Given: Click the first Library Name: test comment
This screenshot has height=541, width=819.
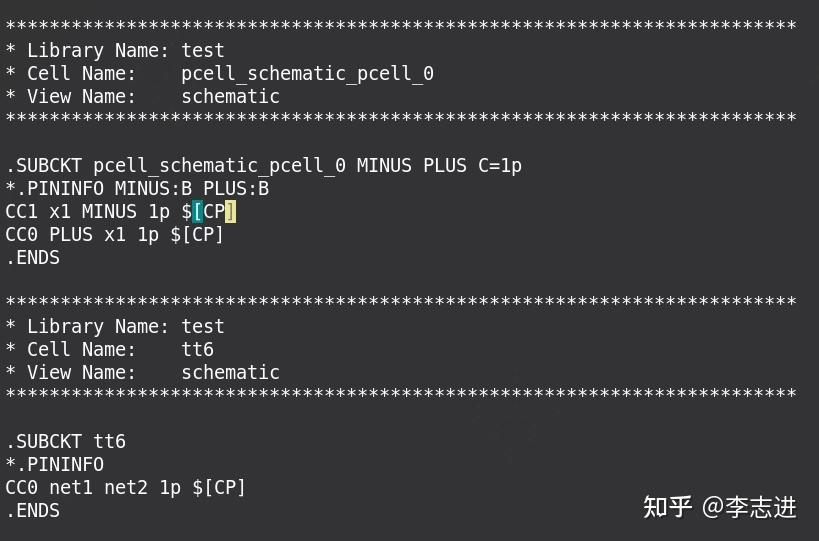Looking at the screenshot, I should pyautogui.click(x=115, y=51).
